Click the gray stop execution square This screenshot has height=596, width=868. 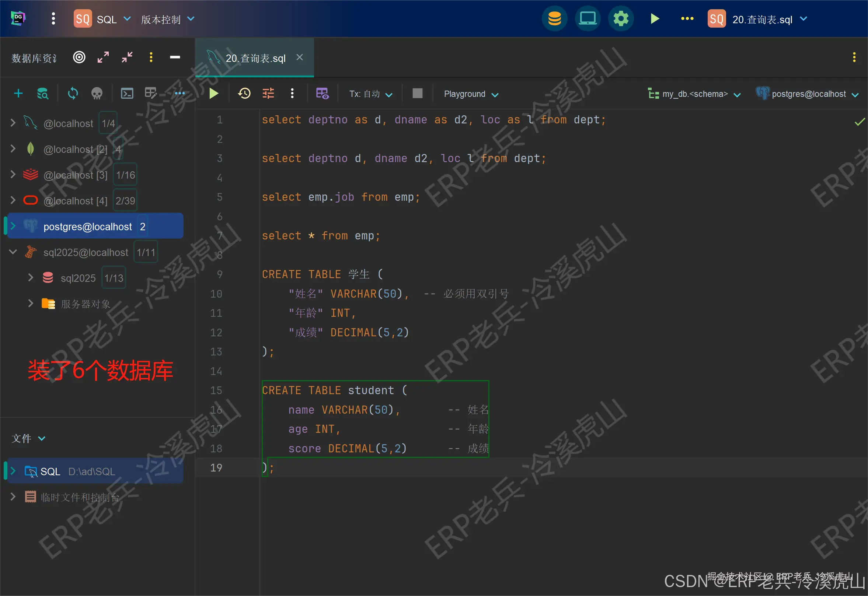click(x=417, y=93)
